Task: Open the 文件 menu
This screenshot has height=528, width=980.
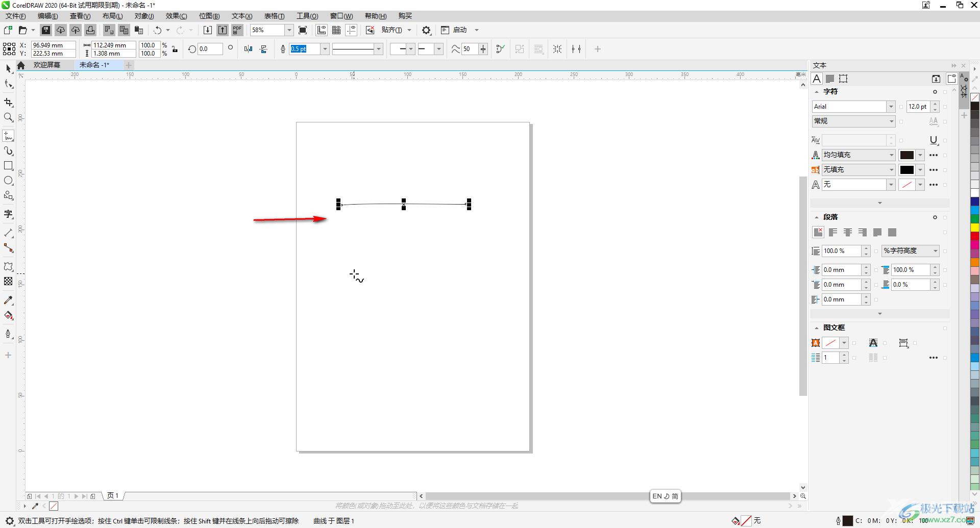Action: pos(15,16)
